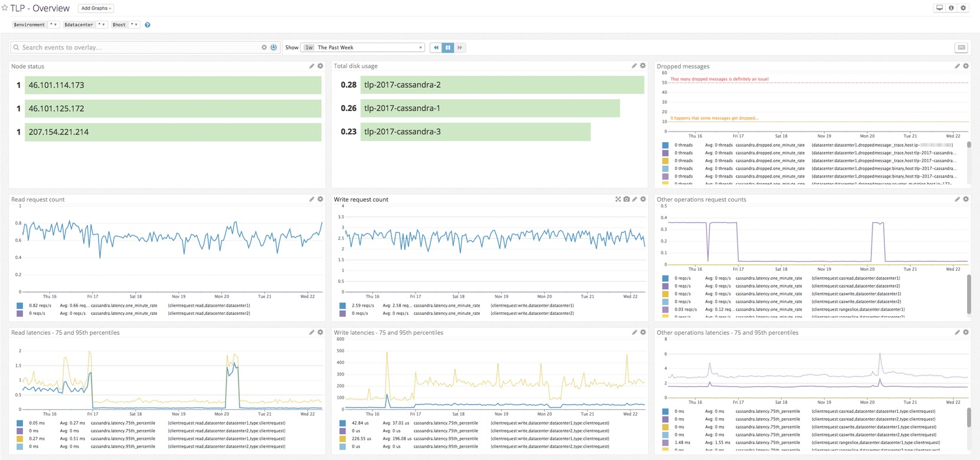Click the first blue Dropped messages legend swatch
The width and height of the screenshot is (980, 460).
(665, 145)
